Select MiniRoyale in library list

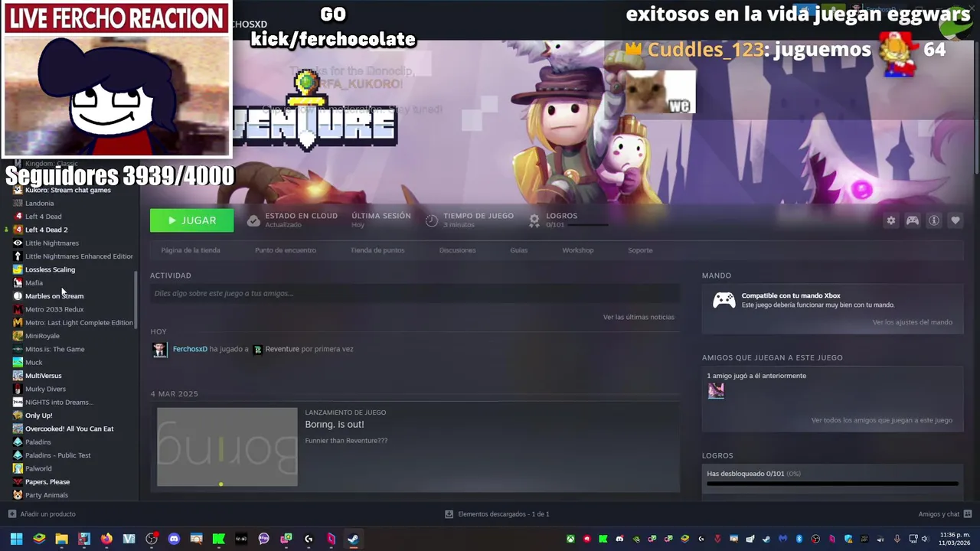coord(42,336)
